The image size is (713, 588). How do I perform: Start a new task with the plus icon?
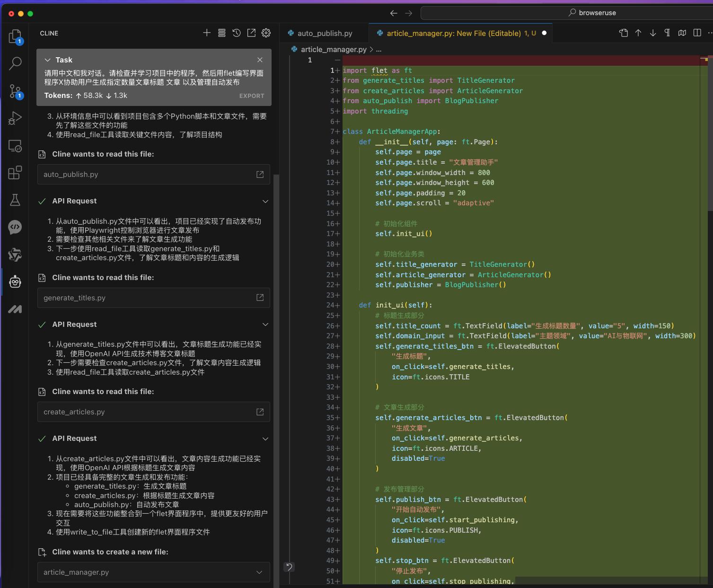coord(207,33)
